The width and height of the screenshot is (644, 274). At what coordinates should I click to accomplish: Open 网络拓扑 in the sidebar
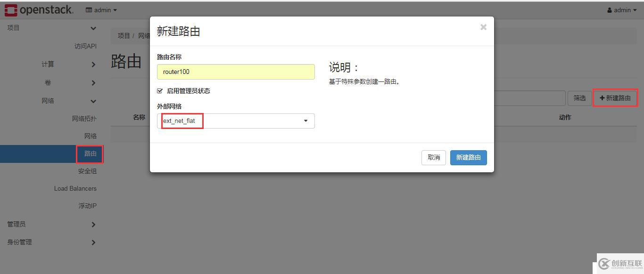(x=84, y=119)
